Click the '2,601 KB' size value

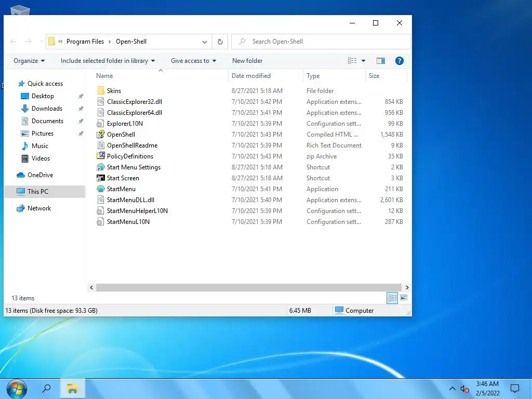point(392,200)
